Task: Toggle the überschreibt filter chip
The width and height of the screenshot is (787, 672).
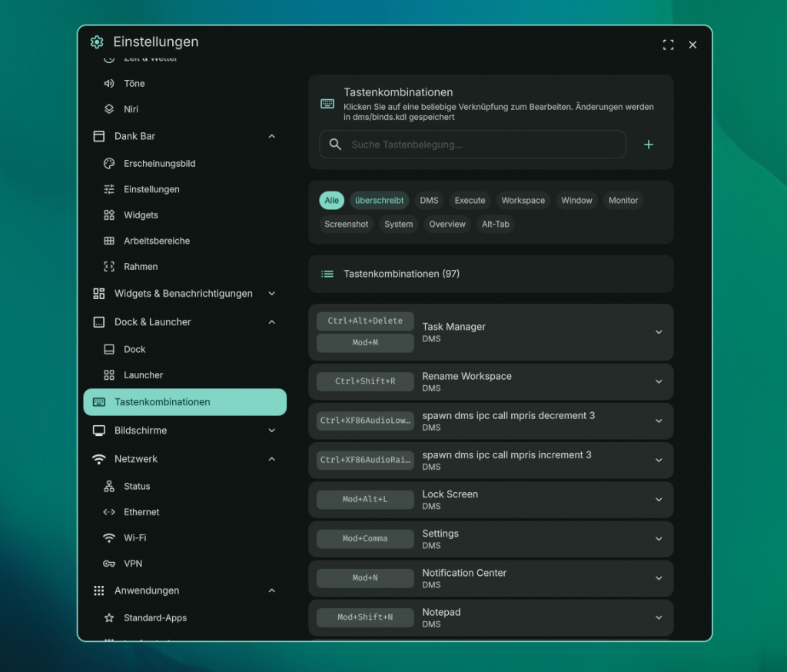Action: (x=380, y=201)
